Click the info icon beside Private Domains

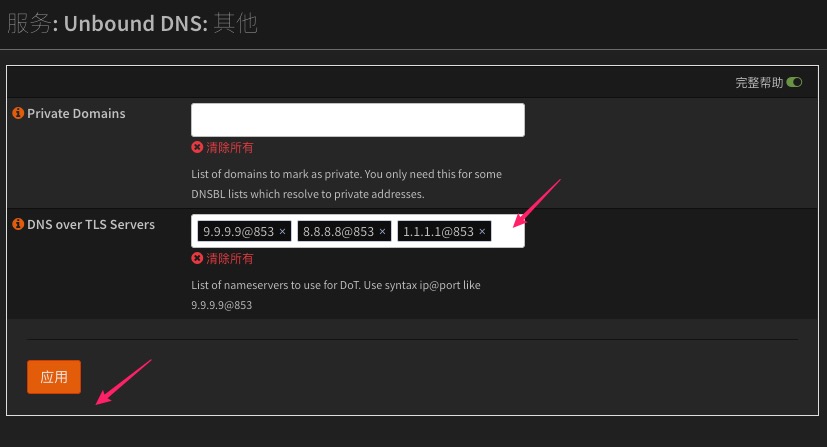click(x=18, y=114)
